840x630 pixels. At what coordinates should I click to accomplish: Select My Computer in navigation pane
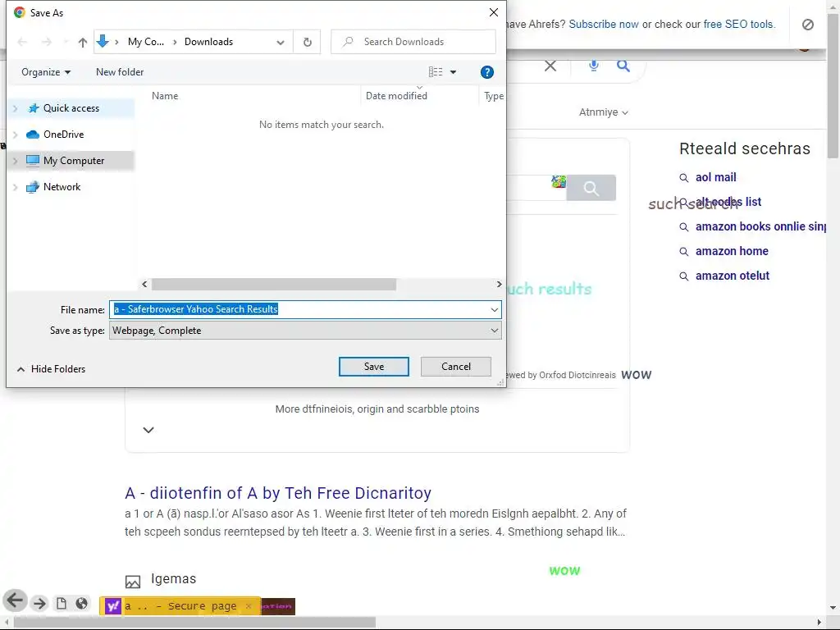(x=71, y=161)
